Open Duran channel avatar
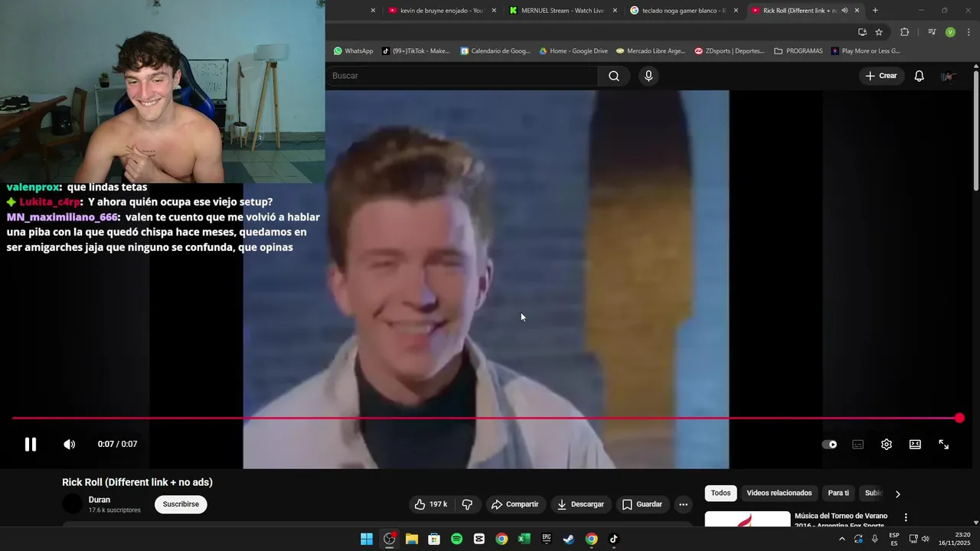 tap(72, 504)
